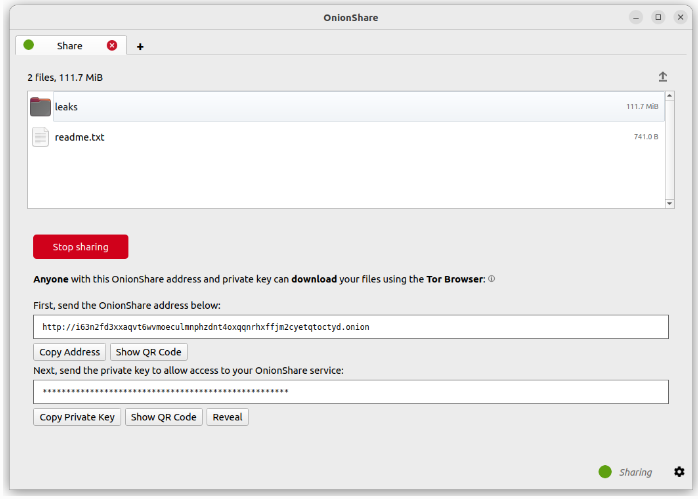Show QR Code for the private key
The image size is (698, 499).
tap(164, 417)
